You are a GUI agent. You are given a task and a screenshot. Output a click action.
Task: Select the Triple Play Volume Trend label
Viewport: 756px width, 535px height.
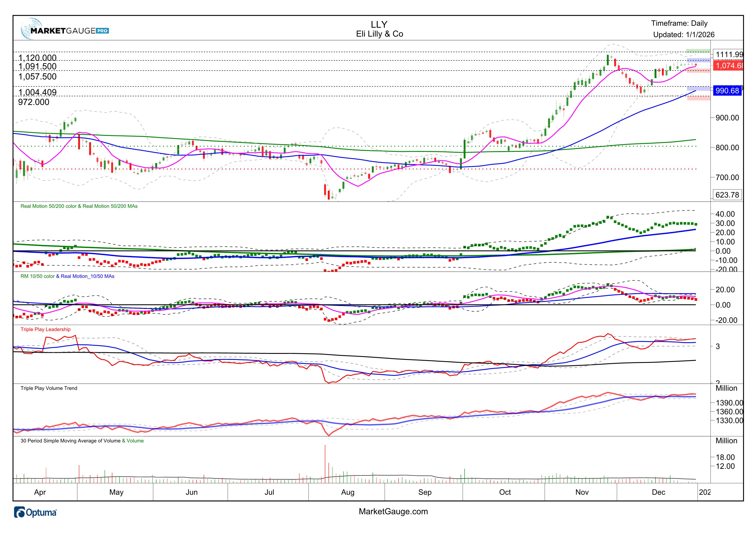49,388
